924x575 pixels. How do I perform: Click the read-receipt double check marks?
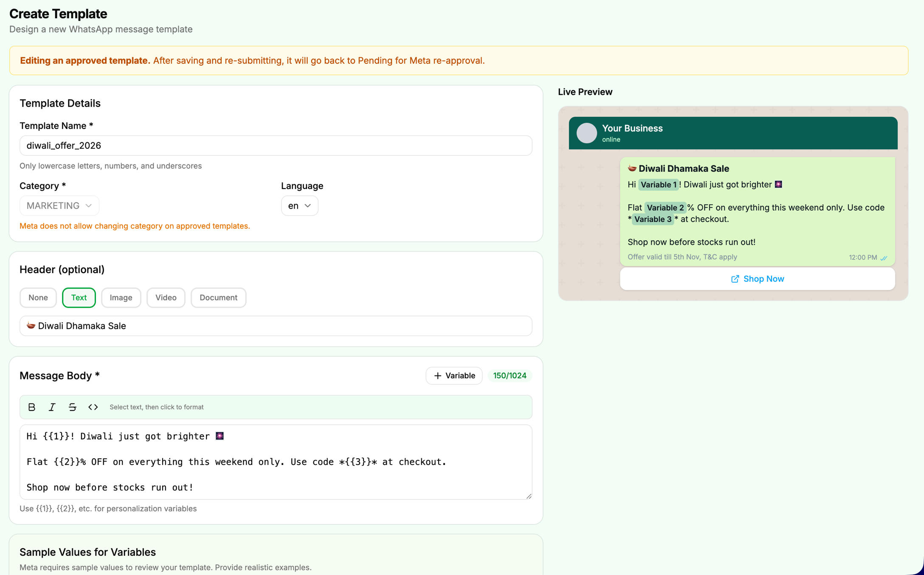tap(884, 258)
